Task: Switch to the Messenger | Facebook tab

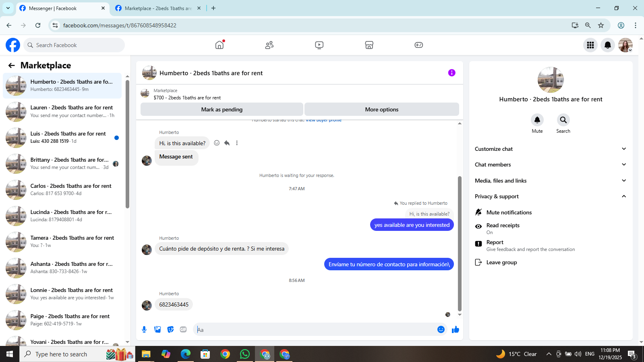Action: pos(62,8)
